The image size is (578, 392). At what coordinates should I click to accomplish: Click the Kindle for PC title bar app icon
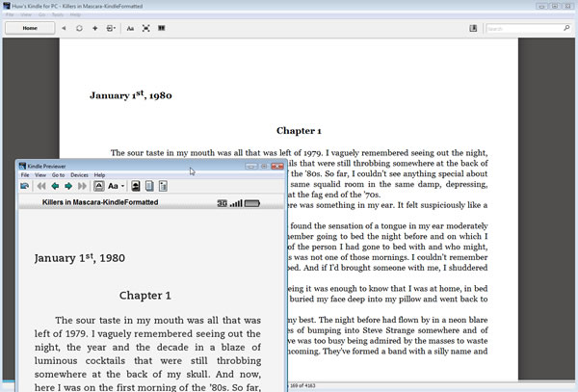7,6
